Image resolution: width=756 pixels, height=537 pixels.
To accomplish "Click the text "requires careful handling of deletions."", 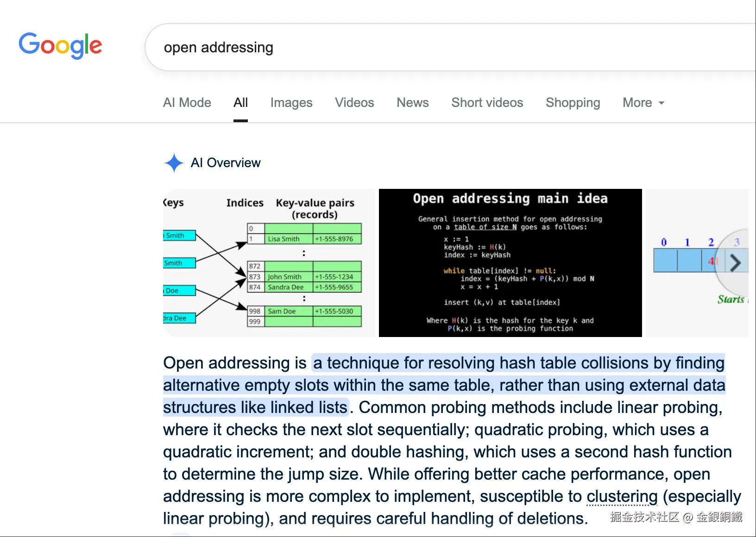I will (x=449, y=518).
